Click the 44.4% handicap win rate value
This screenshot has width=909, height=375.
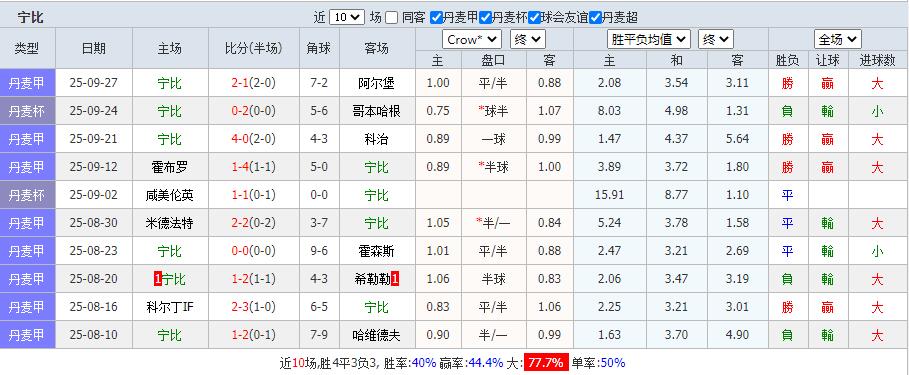click(x=485, y=363)
